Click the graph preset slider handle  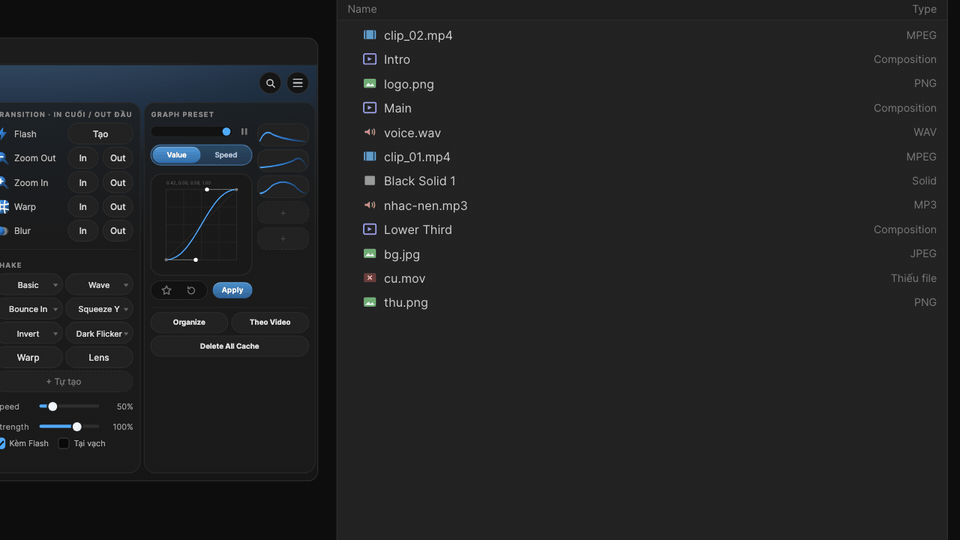pyautogui.click(x=227, y=132)
